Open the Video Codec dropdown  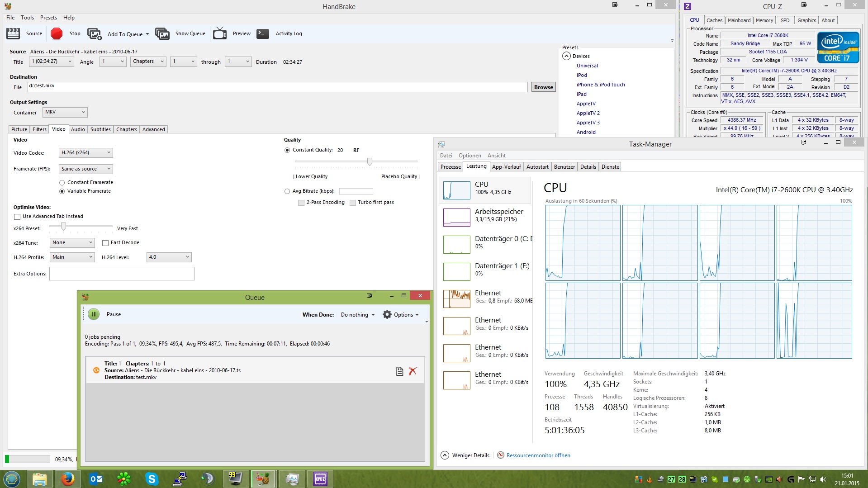pyautogui.click(x=86, y=153)
